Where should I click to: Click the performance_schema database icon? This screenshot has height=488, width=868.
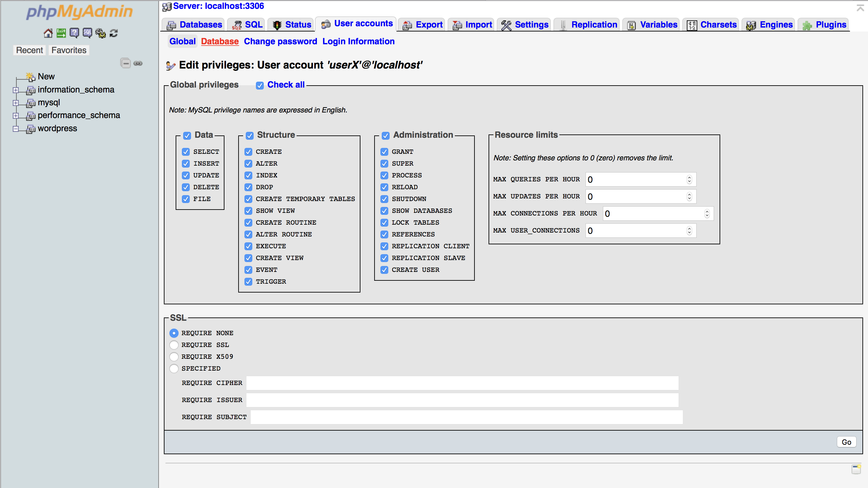pyautogui.click(x=31, y=116)
